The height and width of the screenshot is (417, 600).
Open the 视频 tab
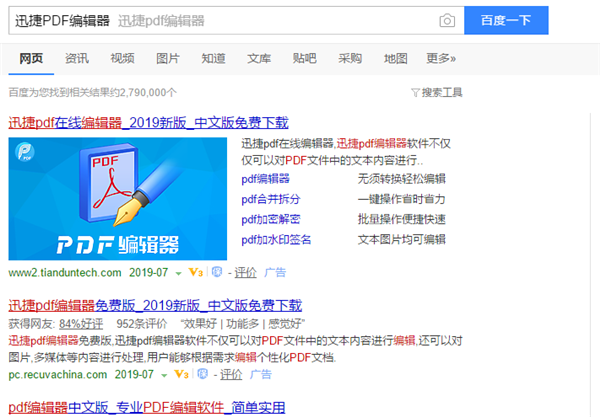coord(122,59)
